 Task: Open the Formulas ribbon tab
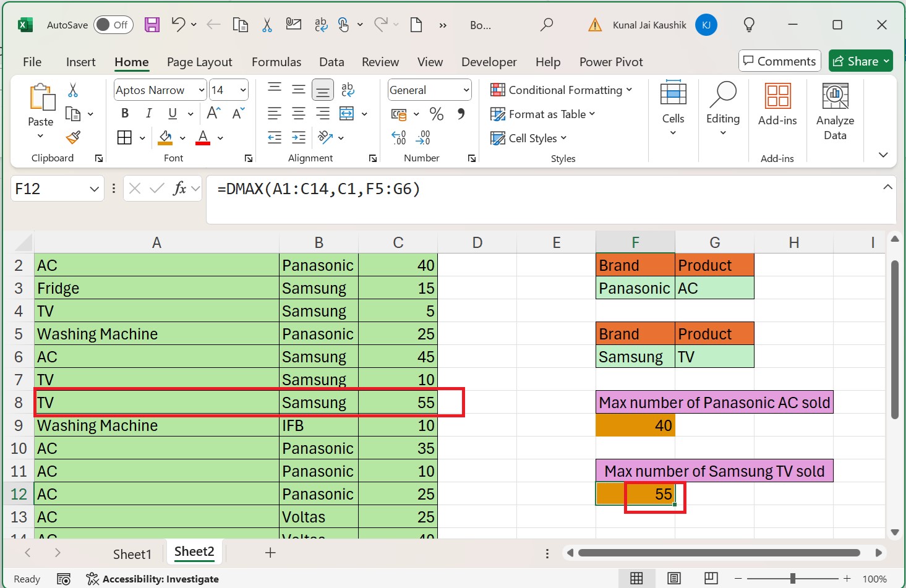(276, 62)
